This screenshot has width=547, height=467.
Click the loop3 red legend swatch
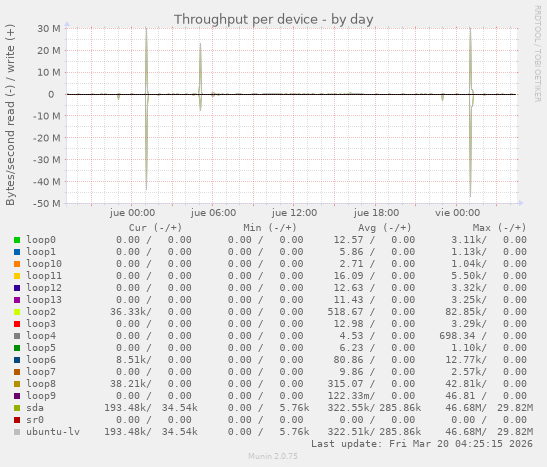(x=17, y=324)
